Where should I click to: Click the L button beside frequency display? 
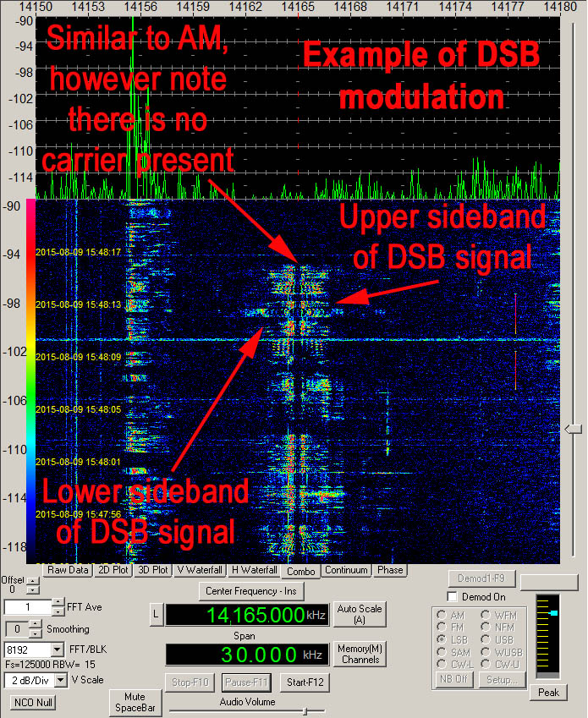pyautogui.click(x=157, y=615)
